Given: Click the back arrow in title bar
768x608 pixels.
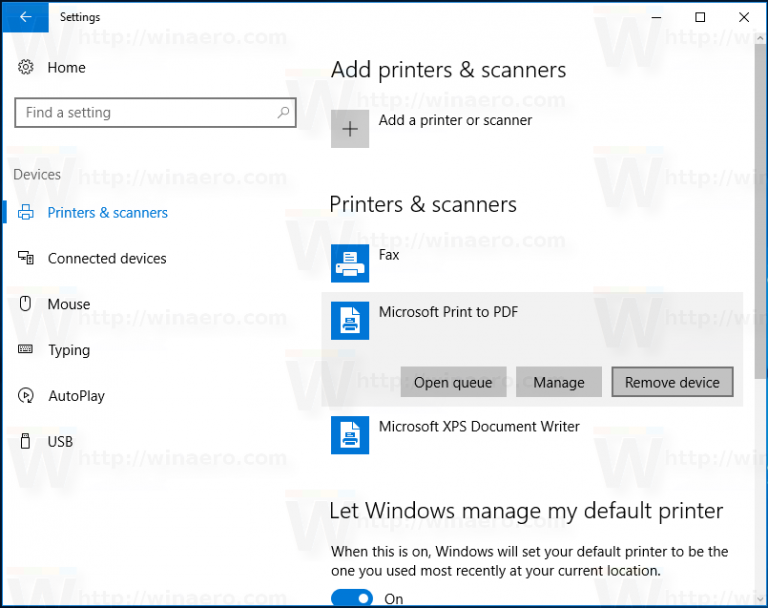Looking at the screenshot, I should tap(25, 17).
